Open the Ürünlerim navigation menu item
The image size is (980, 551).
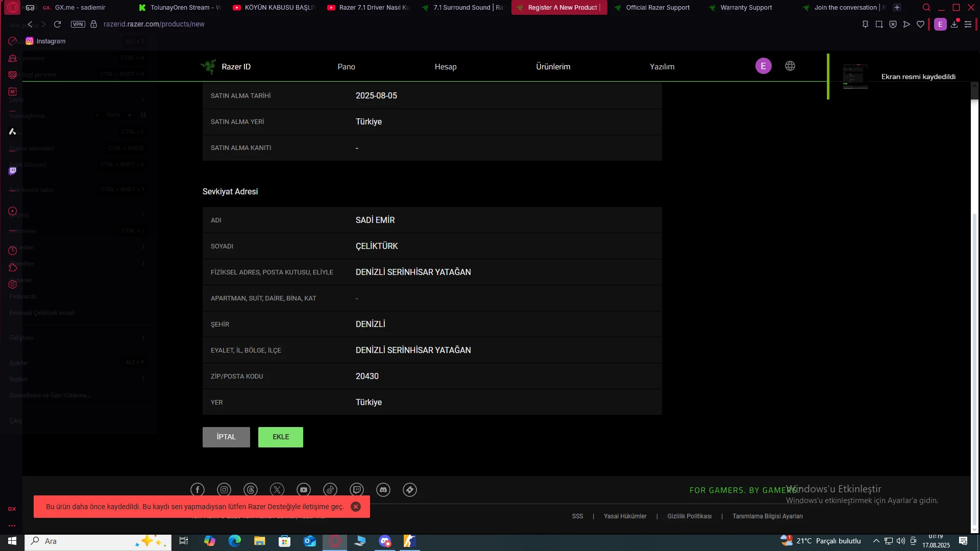pos(553,67)
